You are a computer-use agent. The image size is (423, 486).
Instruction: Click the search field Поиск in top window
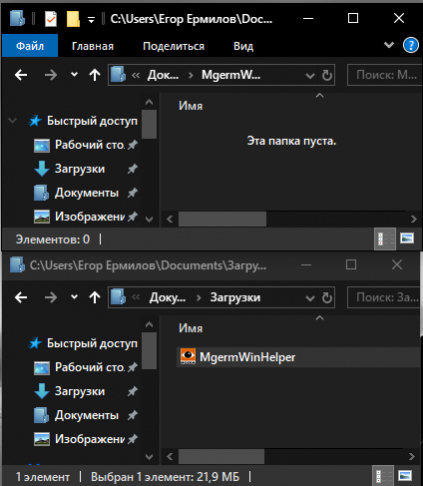(x=385, y=75)
